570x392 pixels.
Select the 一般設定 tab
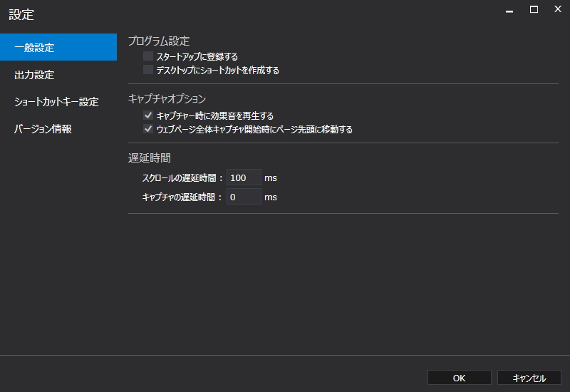tap(58, 47)
